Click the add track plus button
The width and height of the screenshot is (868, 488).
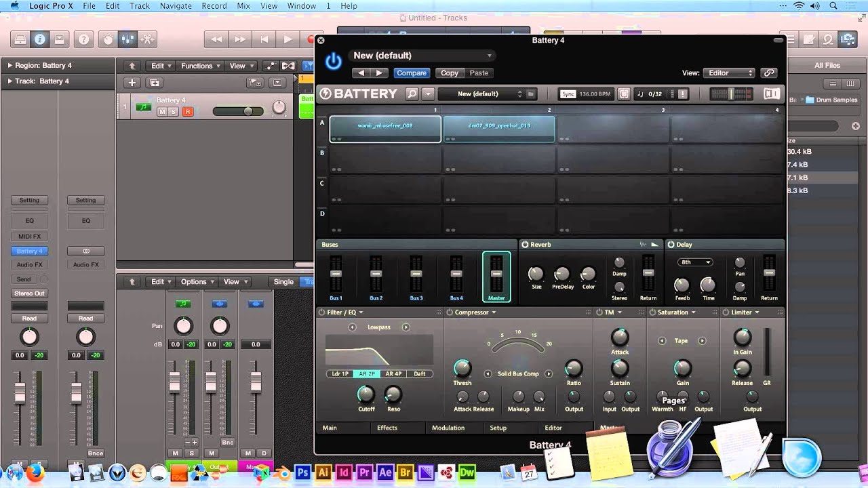(x=132, y=83)
